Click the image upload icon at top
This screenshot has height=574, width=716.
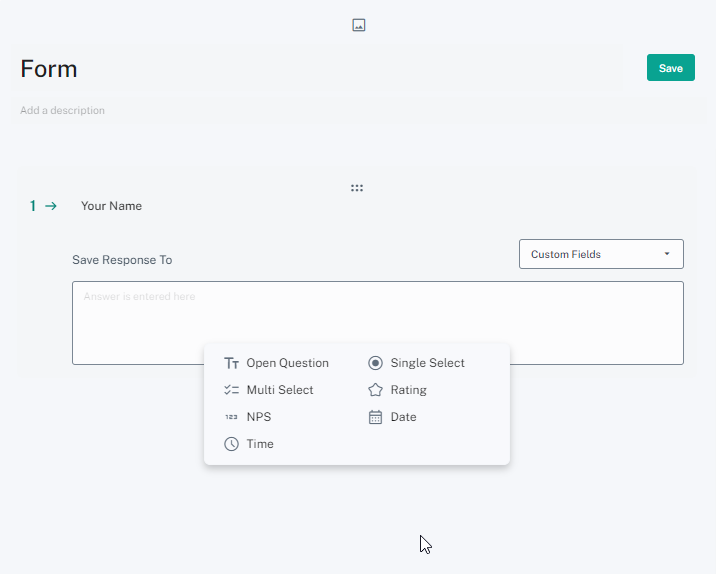tap(358, 25)
